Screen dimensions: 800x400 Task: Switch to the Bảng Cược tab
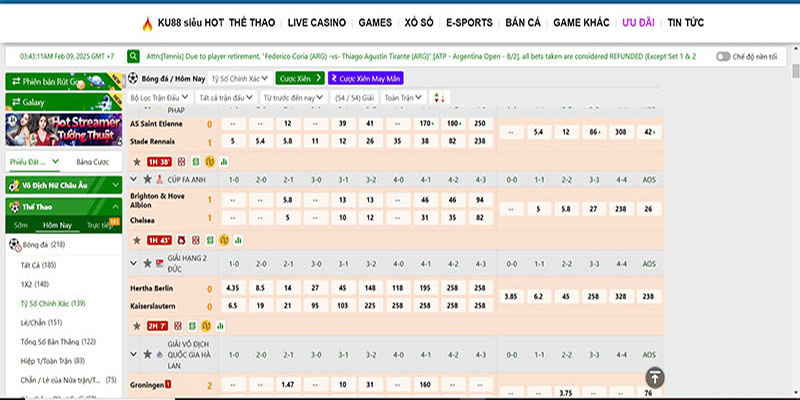pos(92,161)
